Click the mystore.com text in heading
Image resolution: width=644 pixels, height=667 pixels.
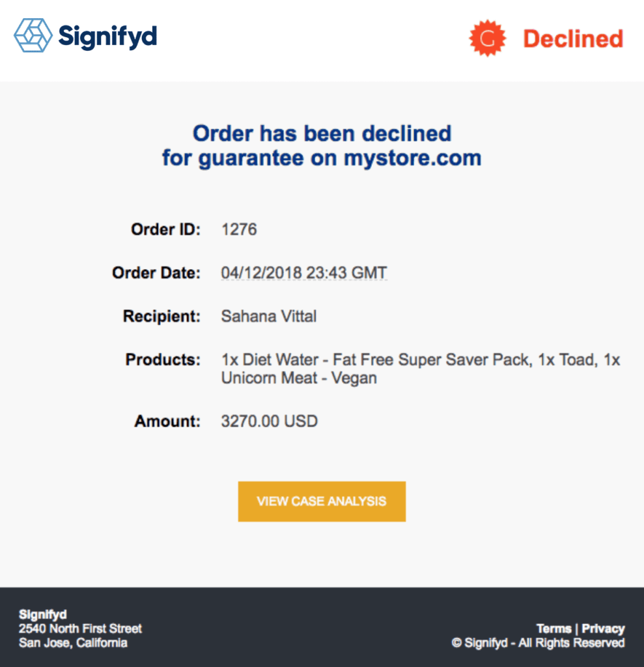click(413, 158)
